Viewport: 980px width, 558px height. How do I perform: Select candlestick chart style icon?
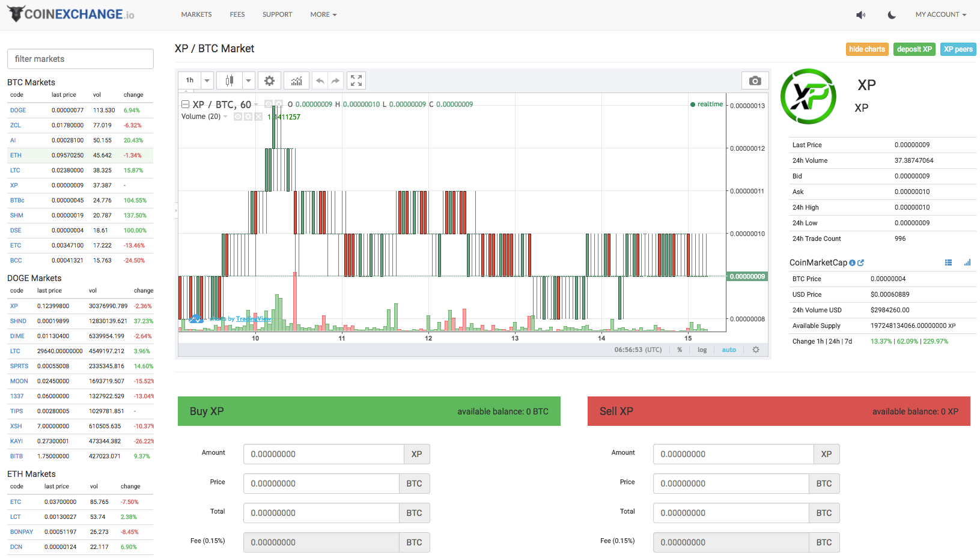click(229, 80)
